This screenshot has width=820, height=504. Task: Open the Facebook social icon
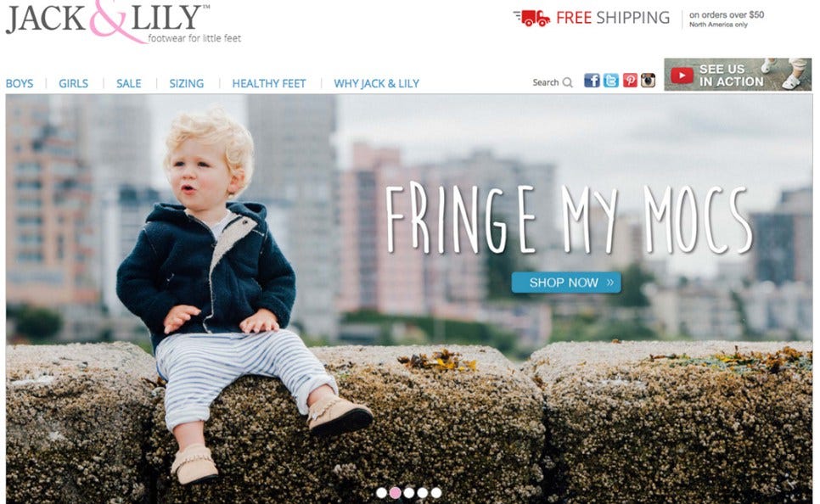pos(592,81)
